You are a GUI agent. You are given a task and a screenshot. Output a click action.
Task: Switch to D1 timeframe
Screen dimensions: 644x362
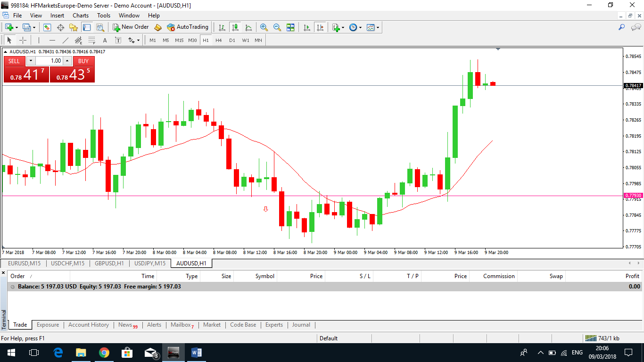232,40
